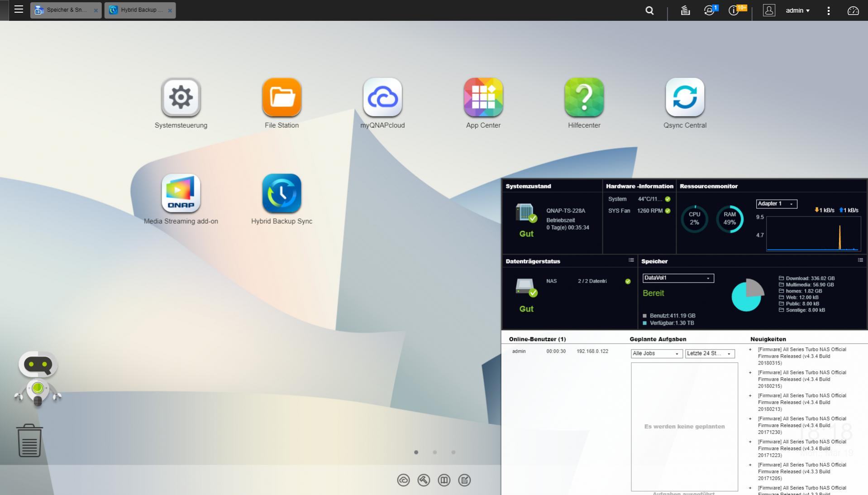868x495 pixels.
Task: Click the Geplante Aufgaben heading
Action: coord(658,339)
